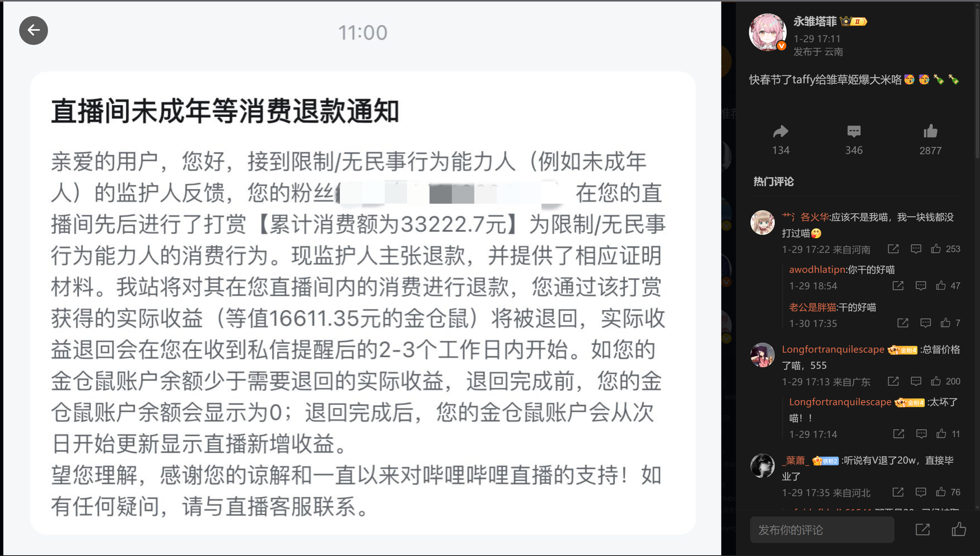
Task: Like the comment with 200 likes
Action: (935, 381)
